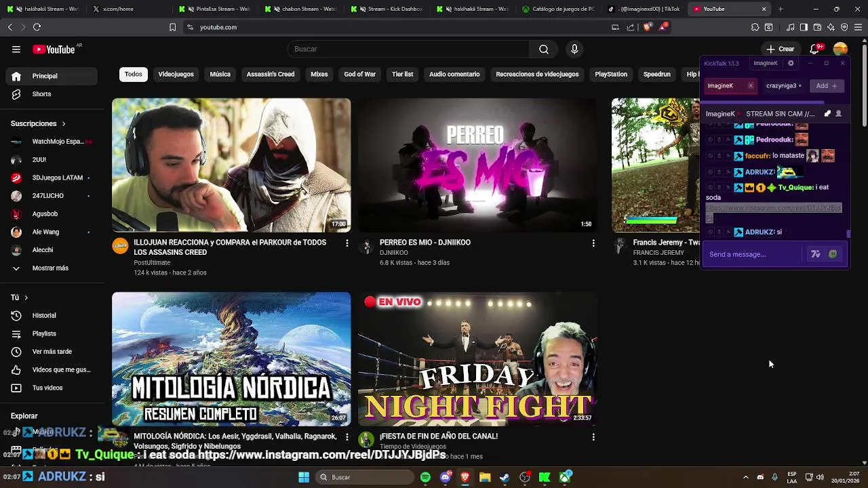Open KickTalk settings gear
Screen dimensions: 868x488
pyautogui.click(x=791, y=63)
